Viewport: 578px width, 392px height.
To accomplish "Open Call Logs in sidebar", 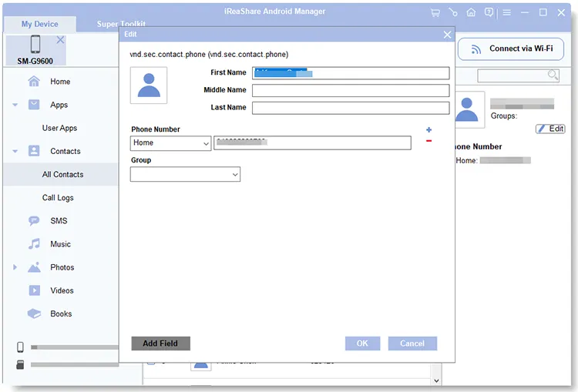I will tap(58, 197).
